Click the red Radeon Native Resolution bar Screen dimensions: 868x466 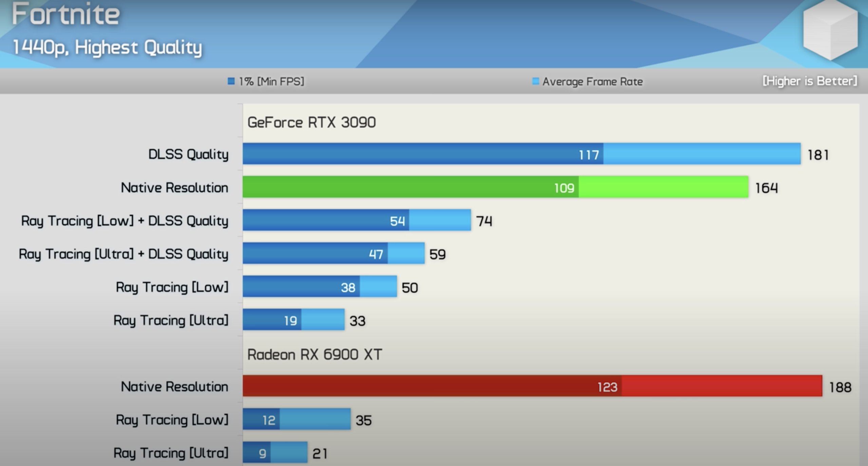pos(532,386)
